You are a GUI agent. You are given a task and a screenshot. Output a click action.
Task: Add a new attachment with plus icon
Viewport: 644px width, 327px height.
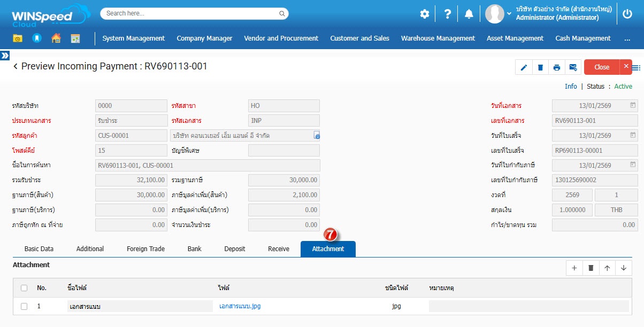click(574, 268)
